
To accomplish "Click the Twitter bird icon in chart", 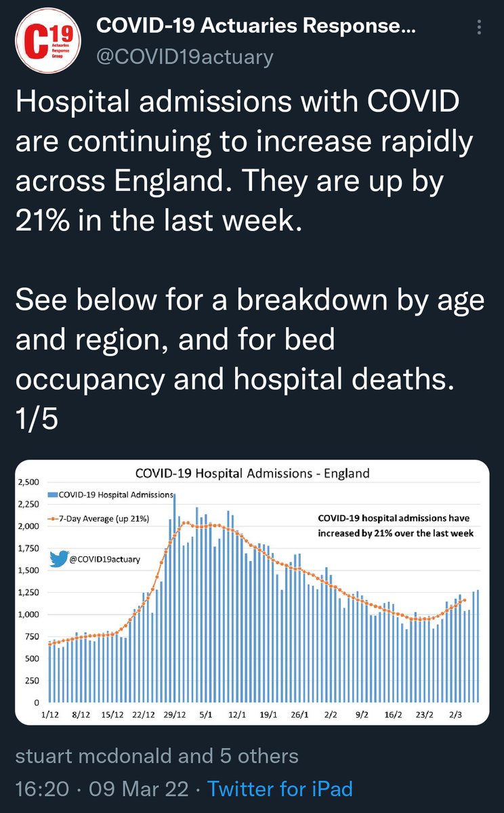I will (59, 559).
